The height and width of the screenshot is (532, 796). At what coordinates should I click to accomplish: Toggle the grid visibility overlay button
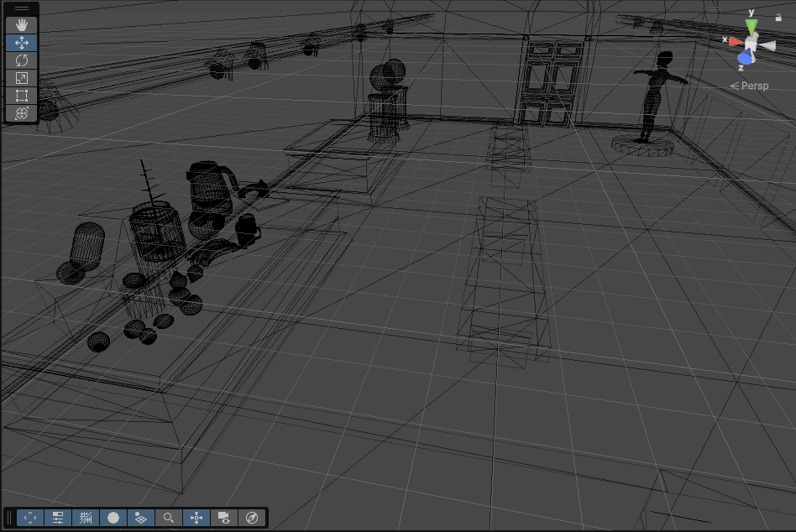point(141,518)
